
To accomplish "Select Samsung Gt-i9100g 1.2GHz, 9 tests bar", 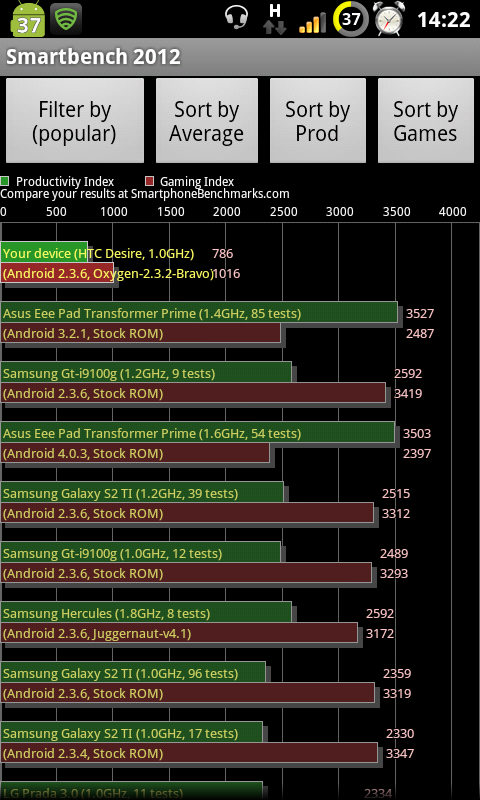I will (x=146, y=373).
